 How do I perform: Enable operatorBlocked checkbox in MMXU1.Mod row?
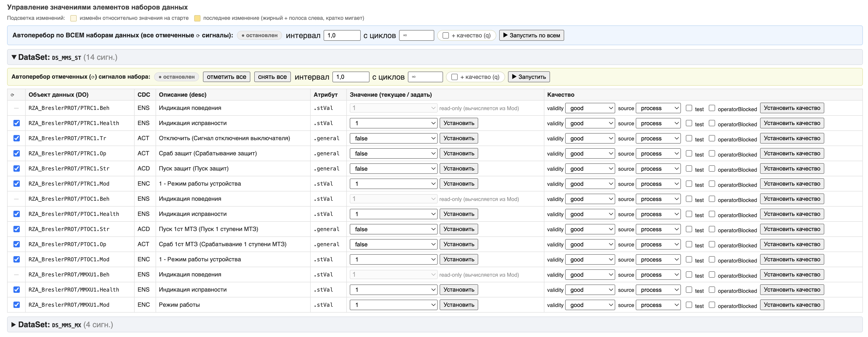pos(712,305)
